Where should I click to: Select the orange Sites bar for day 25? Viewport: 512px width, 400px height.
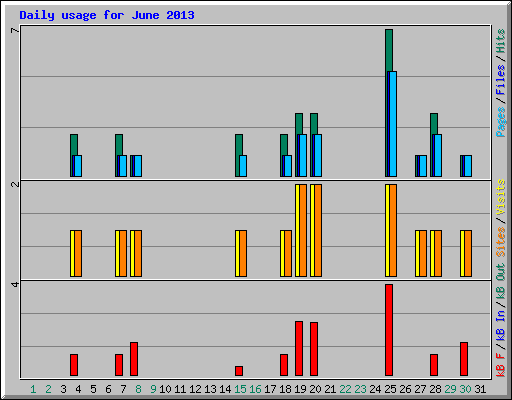pos(393,230)
